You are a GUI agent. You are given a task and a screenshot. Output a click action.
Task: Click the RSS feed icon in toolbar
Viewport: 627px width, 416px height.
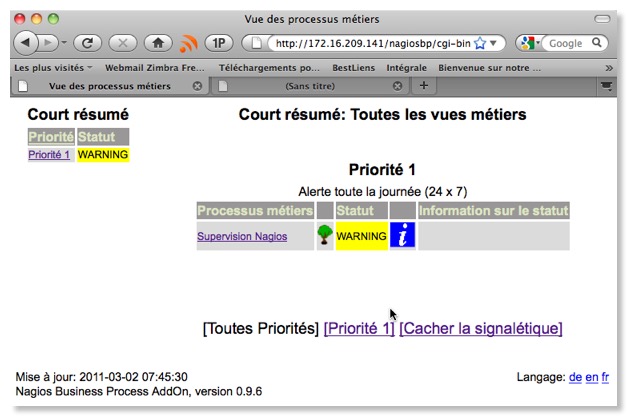(188, 44)
